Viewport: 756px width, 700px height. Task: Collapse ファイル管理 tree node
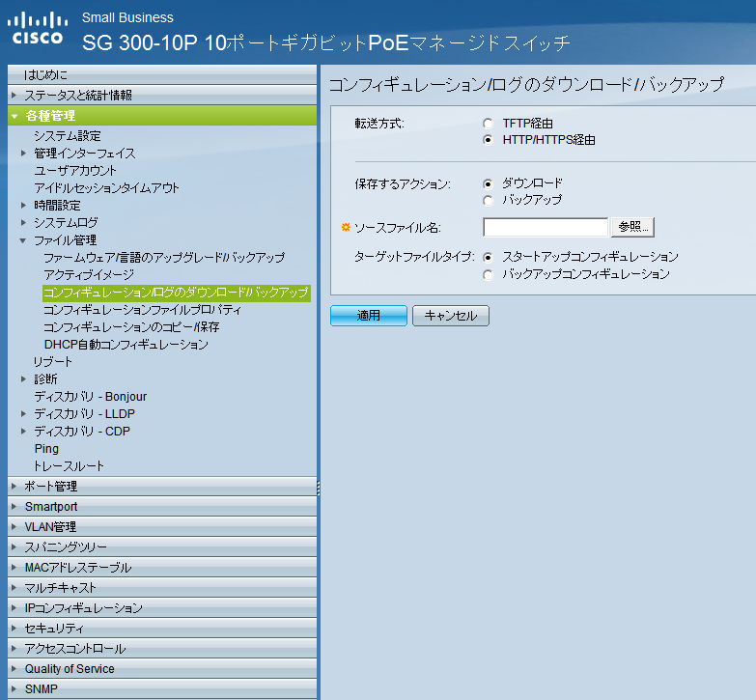coord(23,240)
